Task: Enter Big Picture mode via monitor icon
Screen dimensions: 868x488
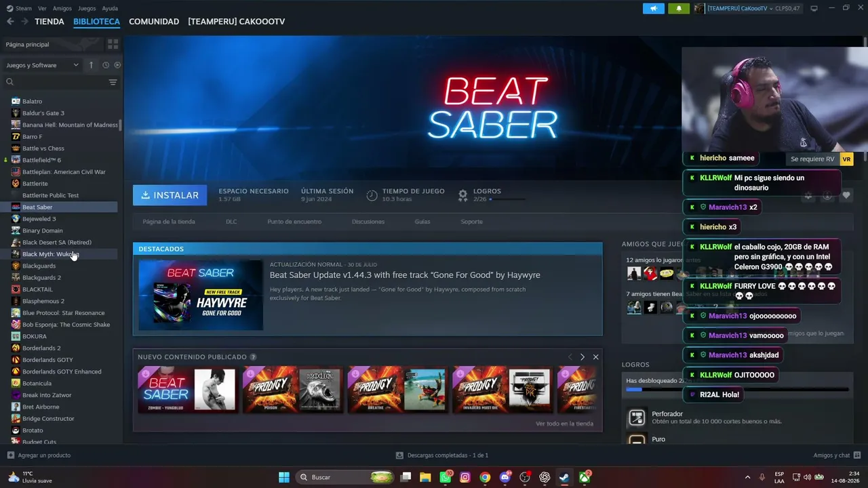Action: tap(814, 8)
